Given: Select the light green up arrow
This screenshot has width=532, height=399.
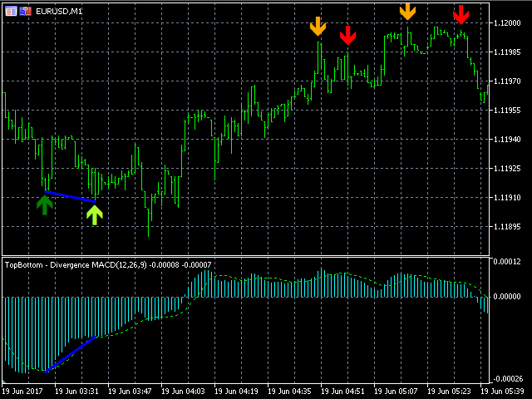Looking at the screenshot, I should click(x=95, y=214).
